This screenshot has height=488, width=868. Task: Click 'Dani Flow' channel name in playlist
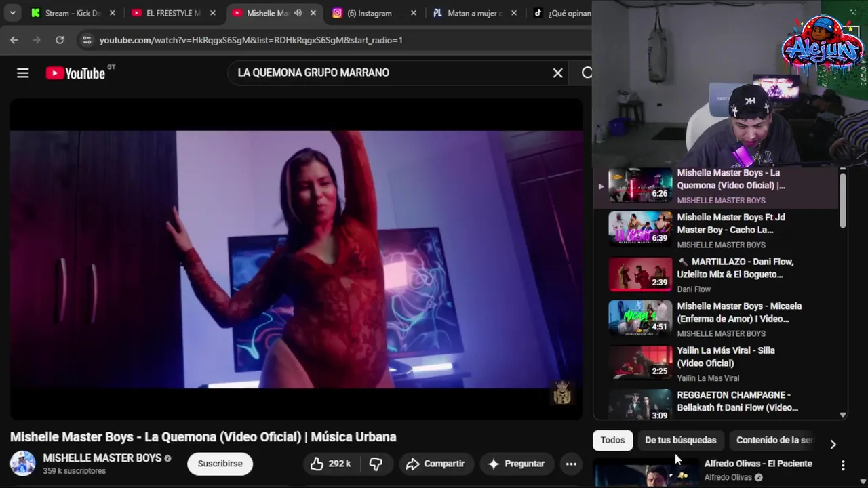coord(694,289)
